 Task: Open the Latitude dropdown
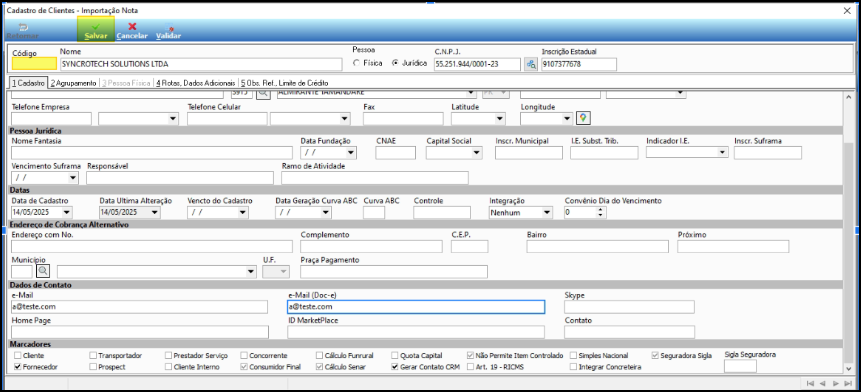tap(500, 119)
